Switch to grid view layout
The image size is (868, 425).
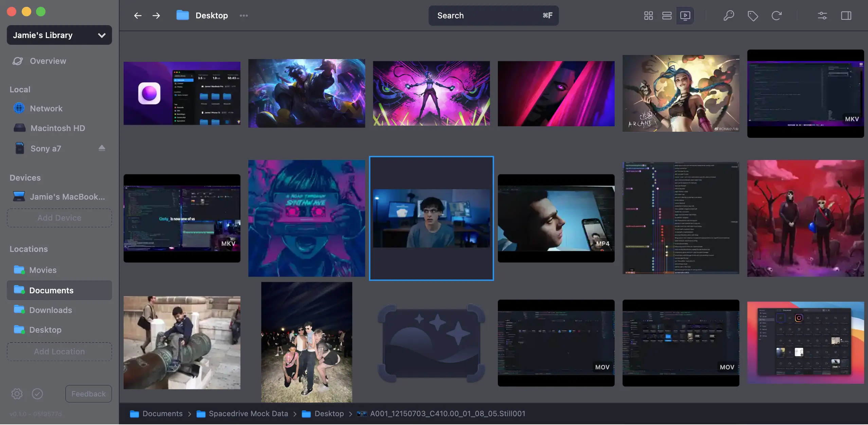pyautogui.click(x=648, y=16)
